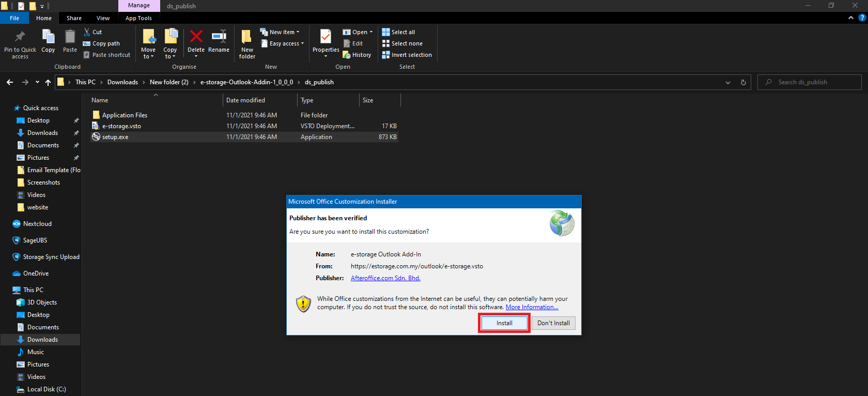868x396 pixels.
Task: Go up one folder level
Action: point(48,82)
